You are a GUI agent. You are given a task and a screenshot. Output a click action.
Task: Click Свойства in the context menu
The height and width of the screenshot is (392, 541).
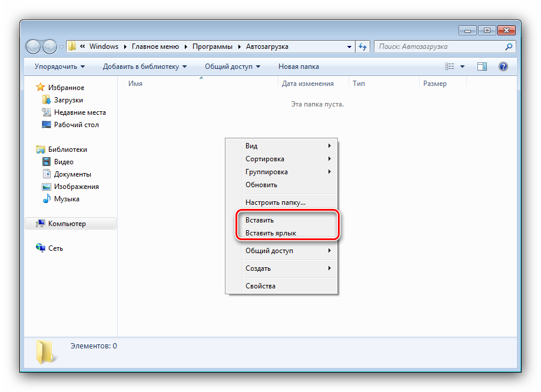pos(260,286)
